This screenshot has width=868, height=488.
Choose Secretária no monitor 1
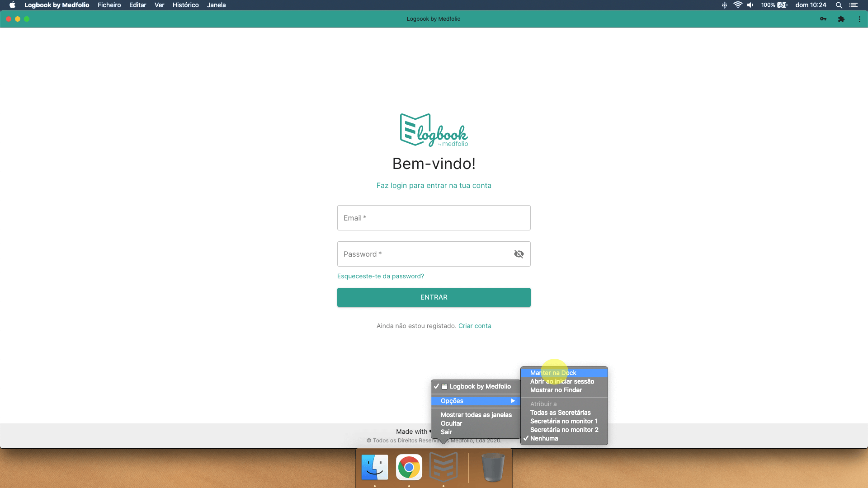[564, 421]
